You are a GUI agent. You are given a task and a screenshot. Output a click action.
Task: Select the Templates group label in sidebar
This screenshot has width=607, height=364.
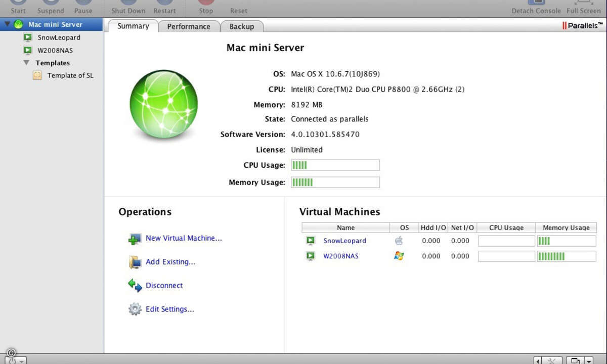53,63
